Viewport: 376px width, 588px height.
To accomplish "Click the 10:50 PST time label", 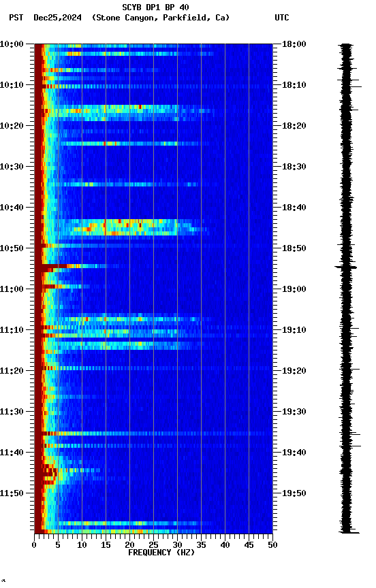I will [12, 248].
